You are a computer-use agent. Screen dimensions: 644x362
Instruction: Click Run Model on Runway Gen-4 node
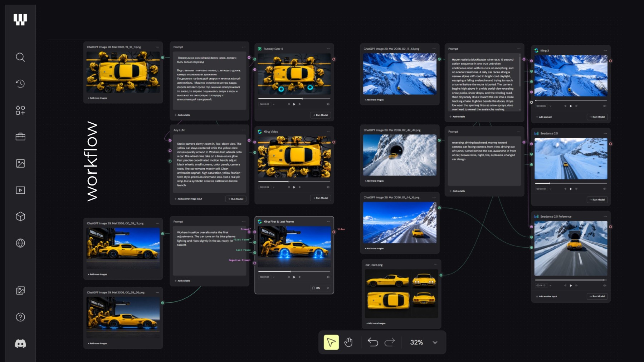321,115
